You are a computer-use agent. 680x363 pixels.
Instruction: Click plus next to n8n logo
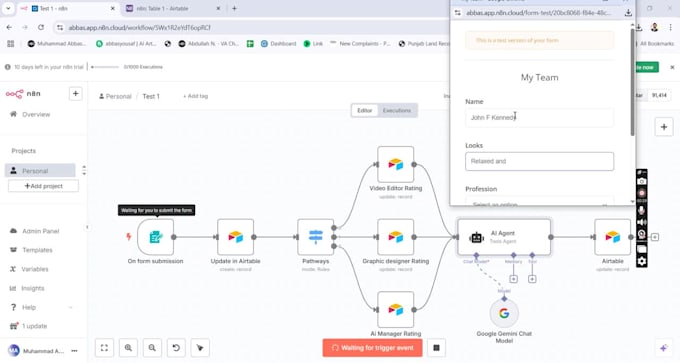75,94
